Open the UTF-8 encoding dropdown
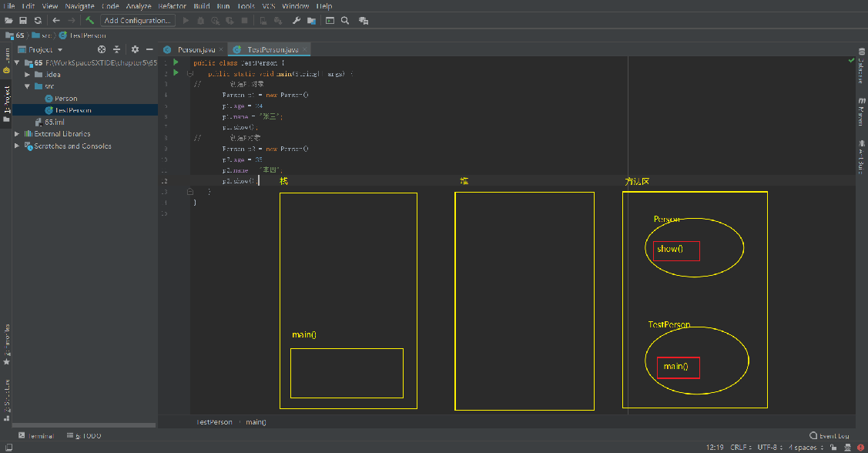Screen dimensions: 868x453 coord(770,447)
